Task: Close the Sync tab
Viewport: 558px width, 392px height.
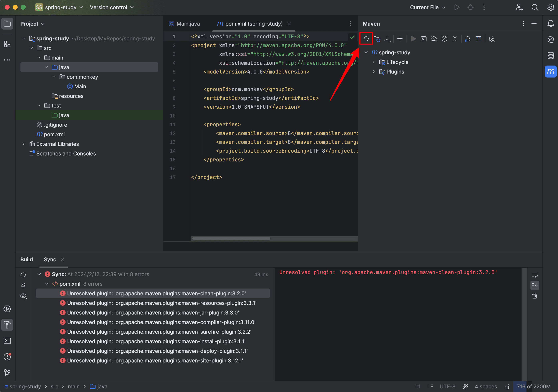Action: click(x=63, y=260)
